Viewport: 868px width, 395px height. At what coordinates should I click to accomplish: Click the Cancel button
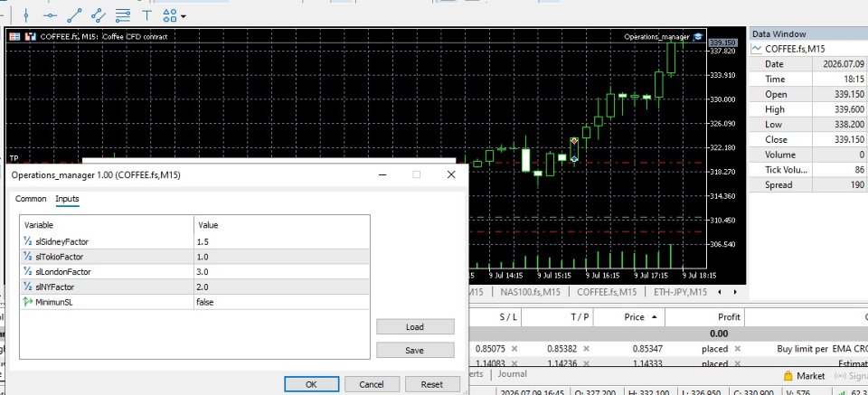[372, 384]
